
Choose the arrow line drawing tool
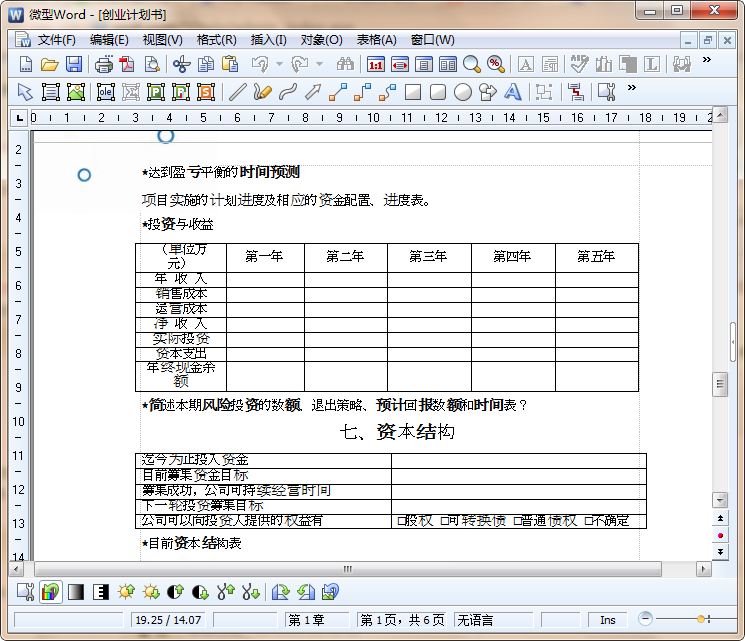pos(313,92)
